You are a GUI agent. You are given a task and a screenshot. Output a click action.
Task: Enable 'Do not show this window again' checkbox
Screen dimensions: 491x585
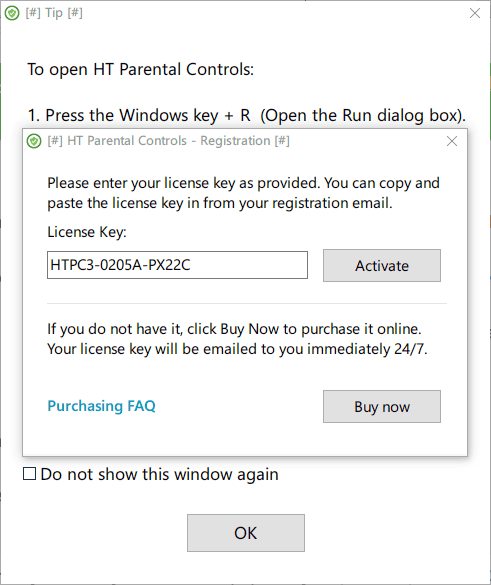[x=29, y=473]
